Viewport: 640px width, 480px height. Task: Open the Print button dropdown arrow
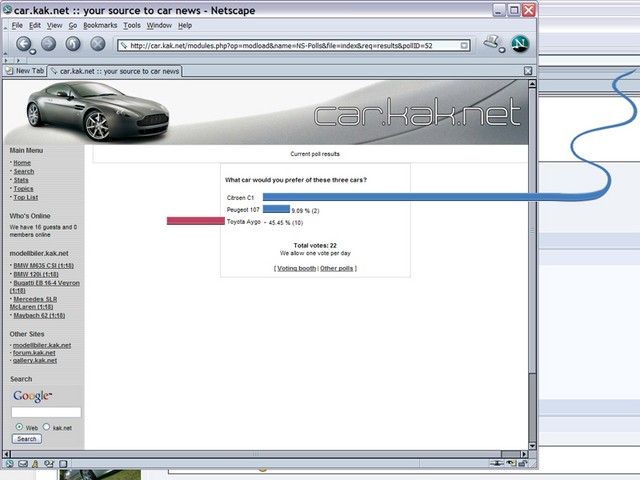pyautogui.click(x=502, y=50)
